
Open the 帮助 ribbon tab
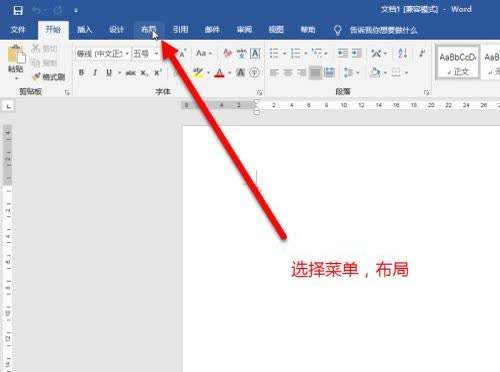tap(308, 30)
